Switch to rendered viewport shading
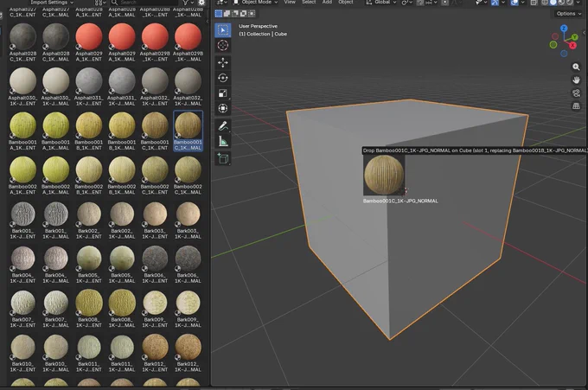This screenshot has width=588, height=390. (x=570, y=3)
